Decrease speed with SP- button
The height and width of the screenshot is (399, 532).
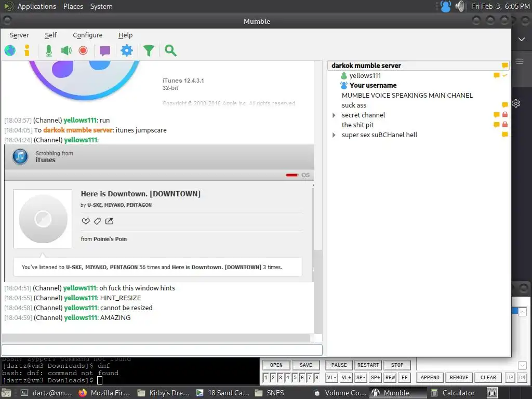coord(361,378)
